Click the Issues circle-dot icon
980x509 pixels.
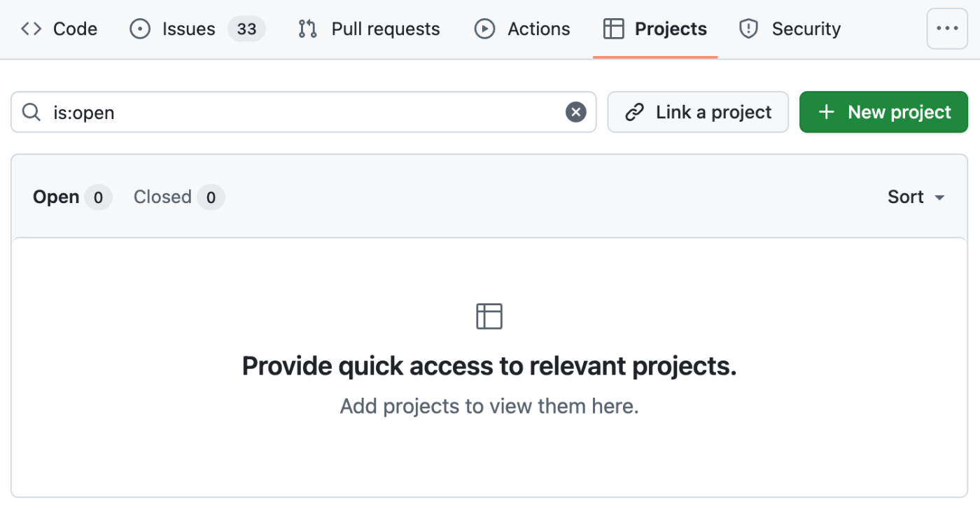pos(140,29)
